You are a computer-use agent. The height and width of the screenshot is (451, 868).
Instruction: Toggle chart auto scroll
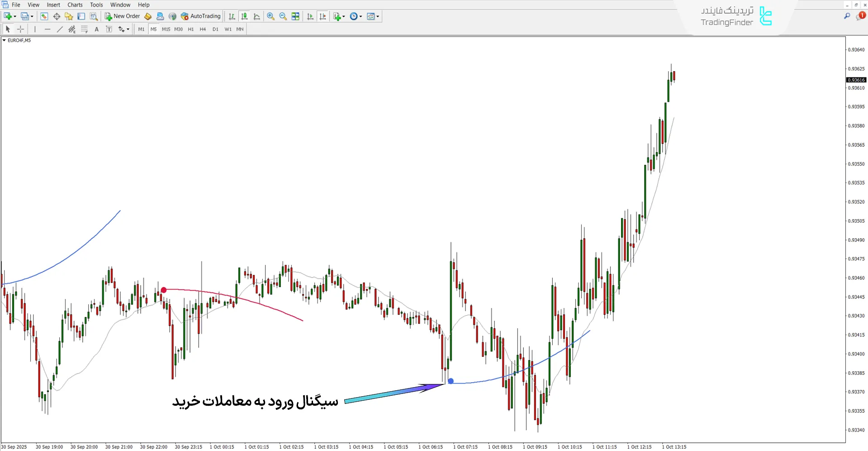(x=310, y=16)
